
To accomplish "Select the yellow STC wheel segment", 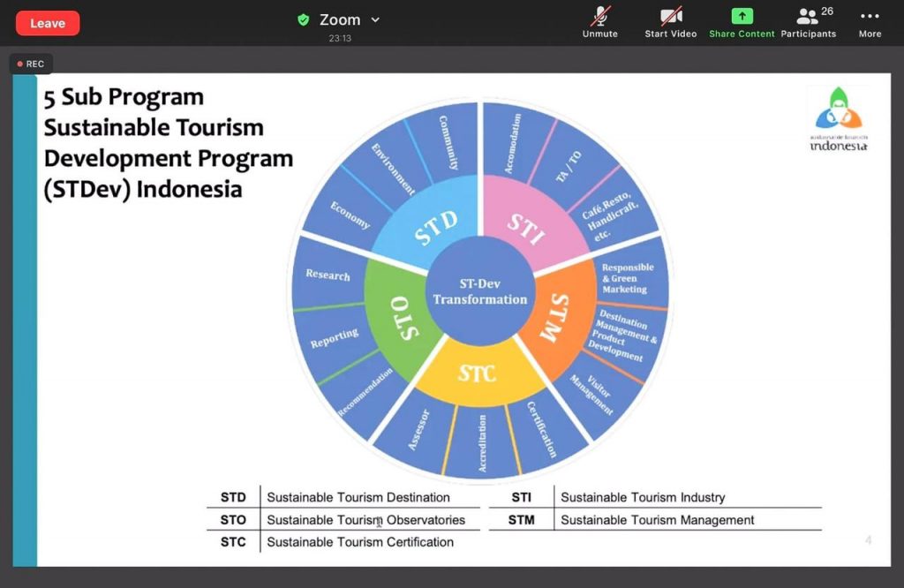I will pyautogui.click(x=477, y=373).
